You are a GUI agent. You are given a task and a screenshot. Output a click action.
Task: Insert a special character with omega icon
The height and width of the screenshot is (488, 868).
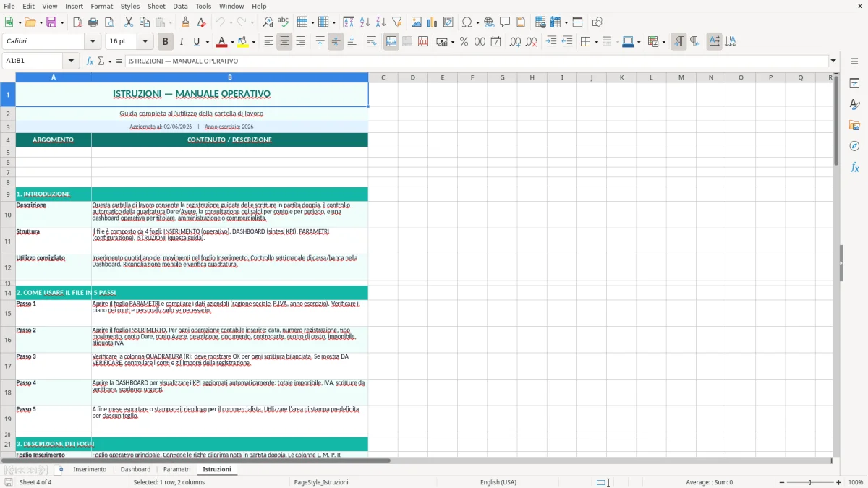pyautogui.click(x=467, y=22)
